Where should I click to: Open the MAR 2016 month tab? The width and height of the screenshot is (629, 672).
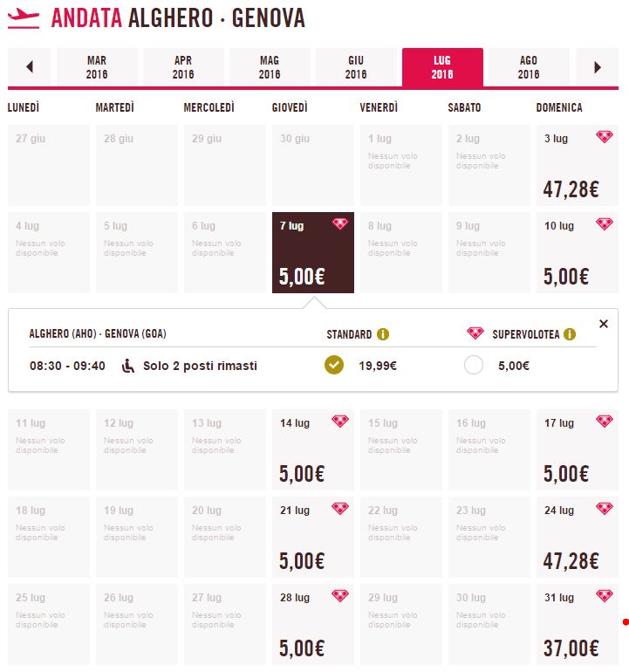click(97, 67)
